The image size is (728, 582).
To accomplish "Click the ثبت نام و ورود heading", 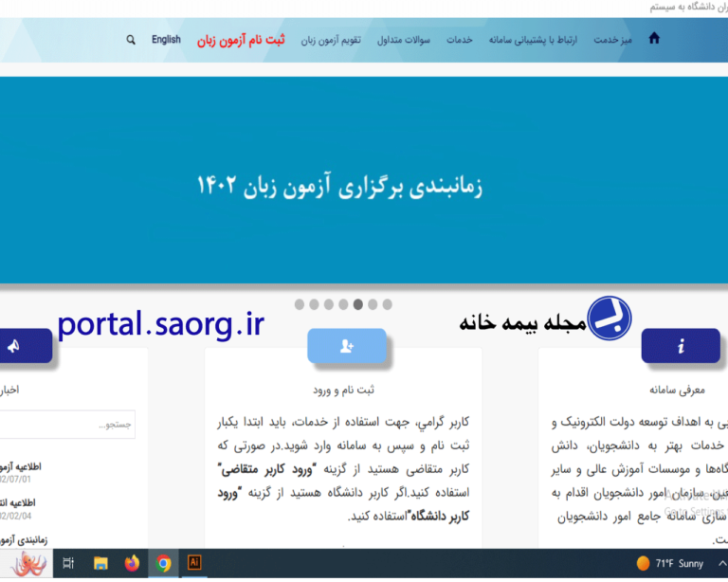I will (343, 390).
